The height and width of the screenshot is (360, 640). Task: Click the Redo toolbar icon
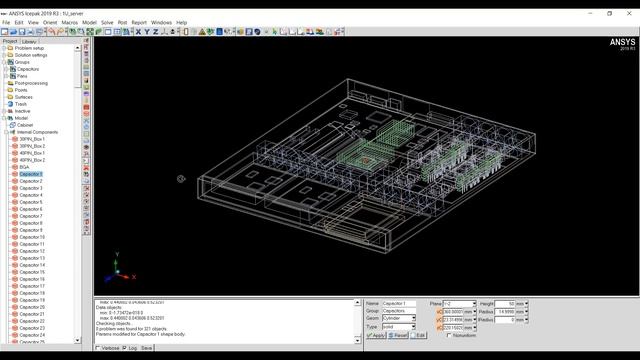60,31
